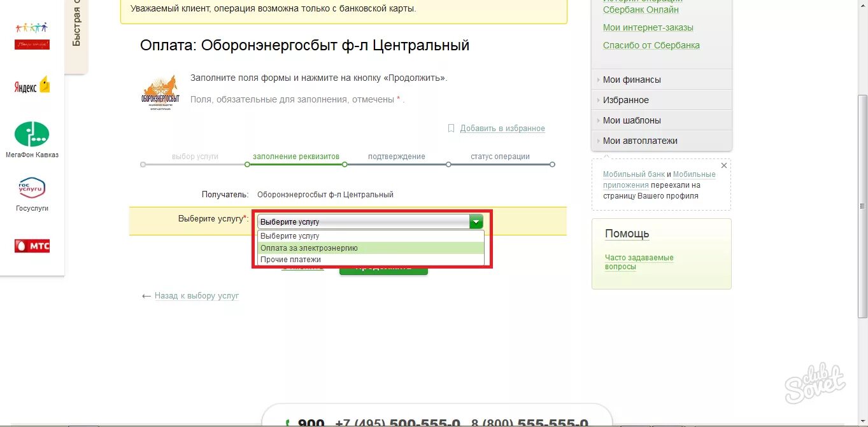Image resolution: width=868 pixels, height=427 pixels.
Task: Go back via Назад к выбору услуг
Action: pyautogui.click(x=197, y=296)
